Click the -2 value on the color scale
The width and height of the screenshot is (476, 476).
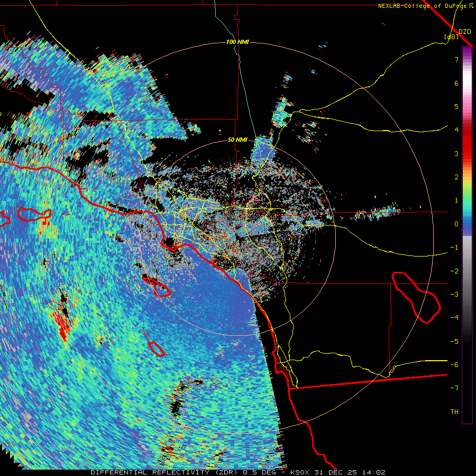coord(454,271)
